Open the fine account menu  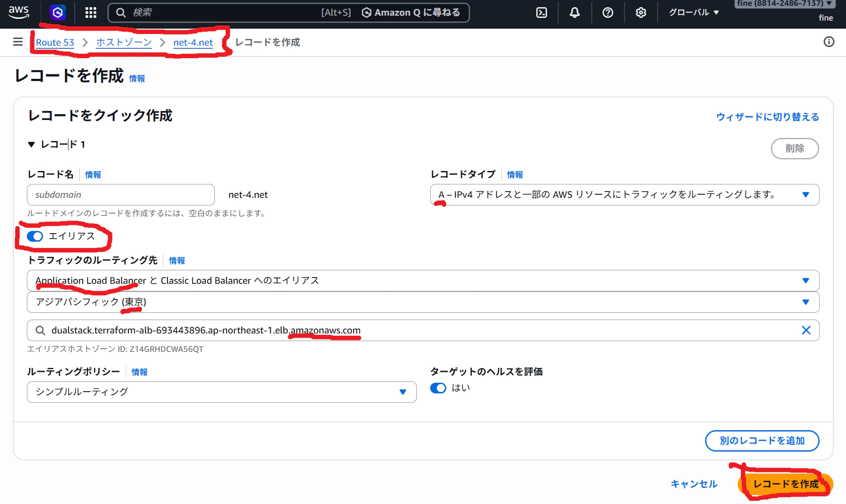785,4
